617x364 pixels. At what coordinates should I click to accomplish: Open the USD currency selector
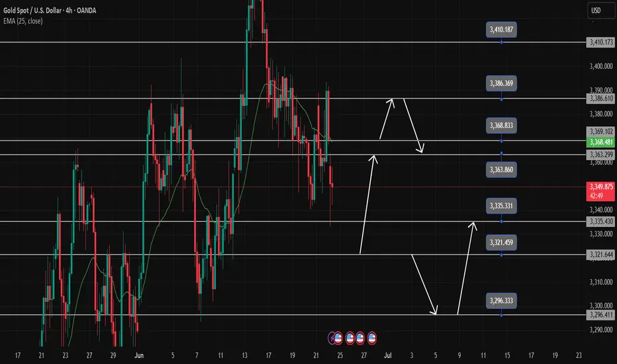coord(600,11)
